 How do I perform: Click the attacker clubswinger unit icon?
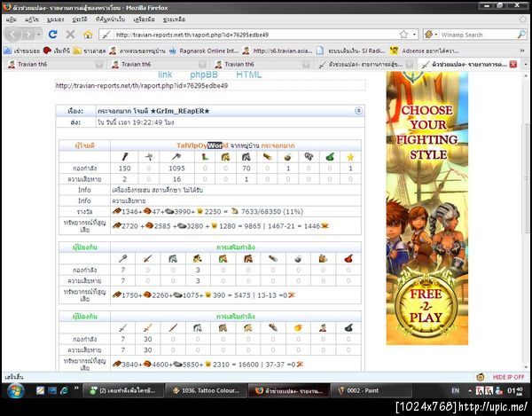click(124, 157)
